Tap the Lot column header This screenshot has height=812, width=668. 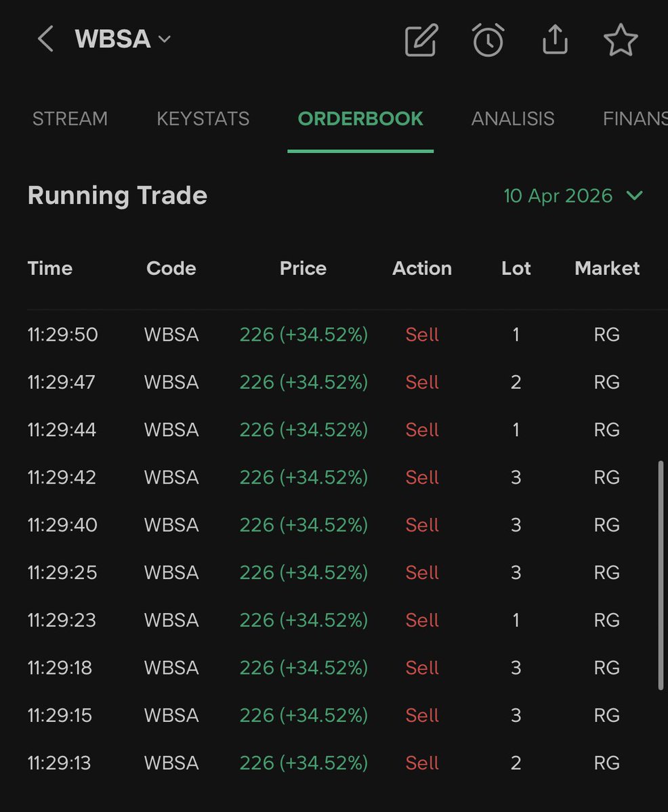pyautogui.click(x=516, y=268)
